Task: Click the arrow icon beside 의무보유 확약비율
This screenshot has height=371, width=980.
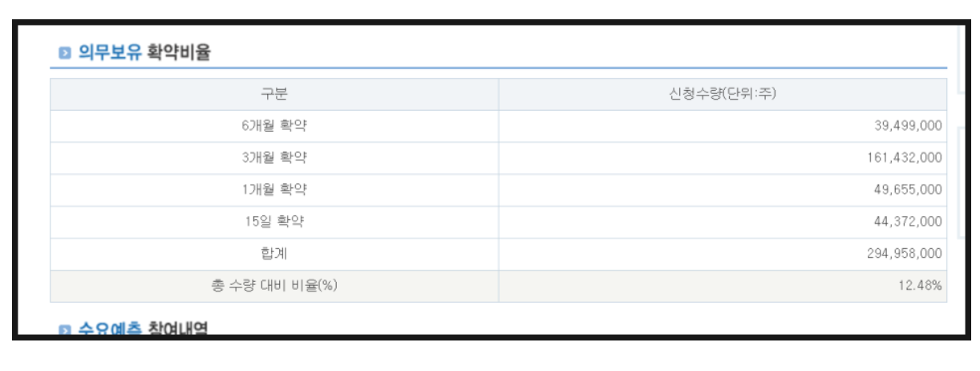Action: click(65, 54)
